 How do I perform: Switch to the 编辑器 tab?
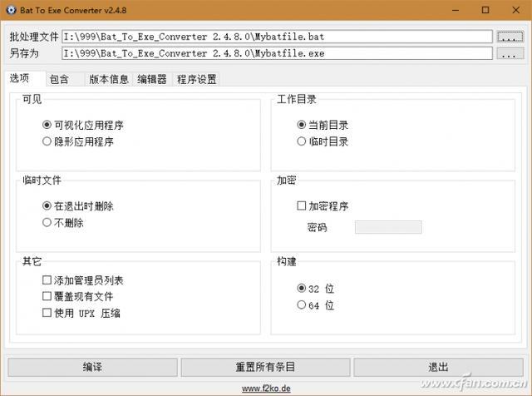tap(152, 79)
